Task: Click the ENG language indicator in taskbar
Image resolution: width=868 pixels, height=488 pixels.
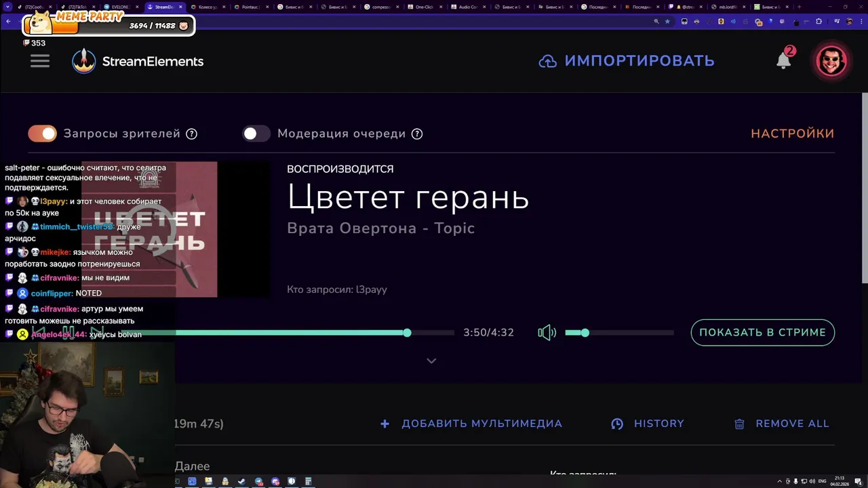Action: click(823, 481)
